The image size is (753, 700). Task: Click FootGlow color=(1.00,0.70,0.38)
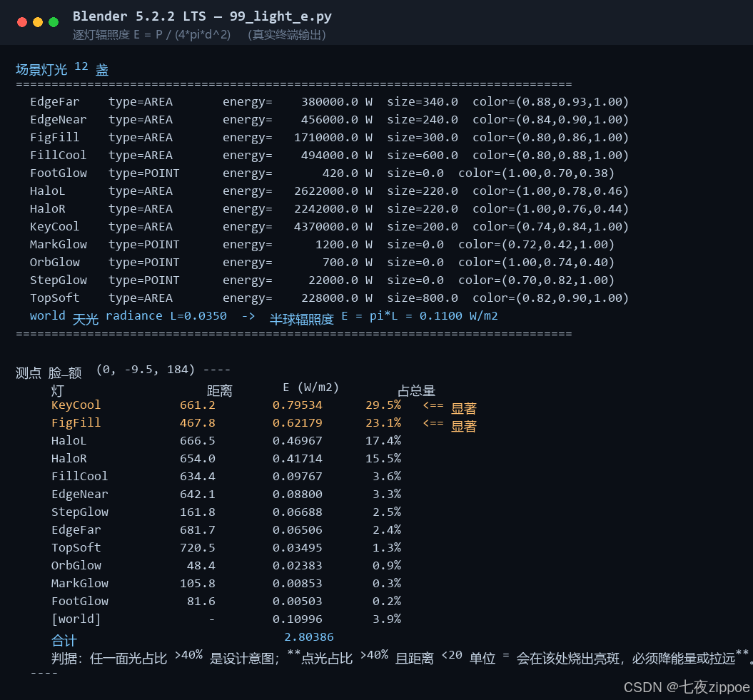pyautogui.click(x=537, y=173)
